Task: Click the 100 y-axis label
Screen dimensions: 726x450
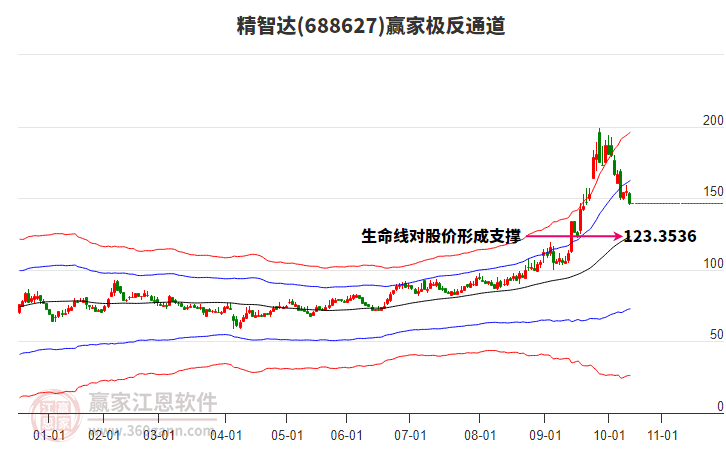Action: pos(713,263)
